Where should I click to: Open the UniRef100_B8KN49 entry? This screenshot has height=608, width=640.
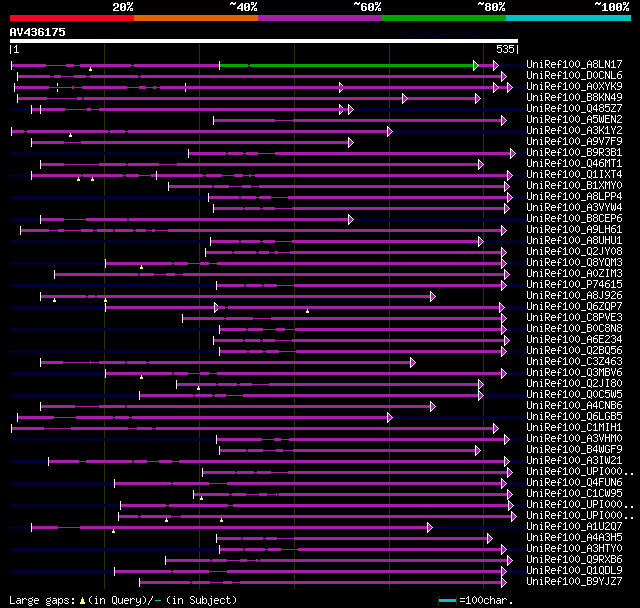click(x=574, y=97)
